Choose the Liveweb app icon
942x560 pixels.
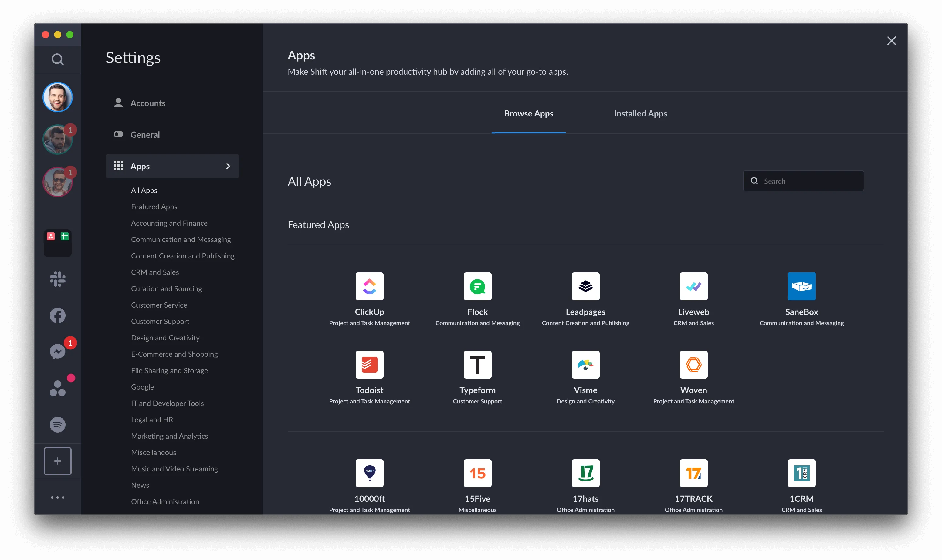(x=693, y=286)
